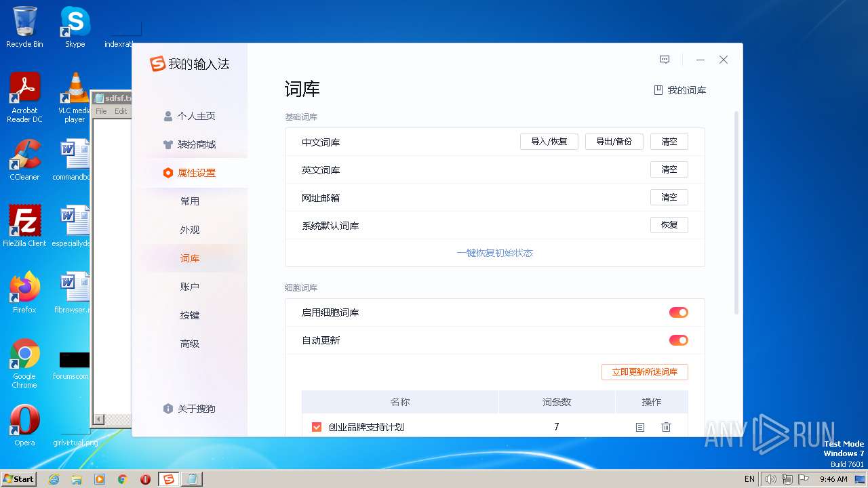This screenshot has width=868, height=488.
Task: Click the 名称 column header
Action: pyautogui.click(x=400, y=402)
